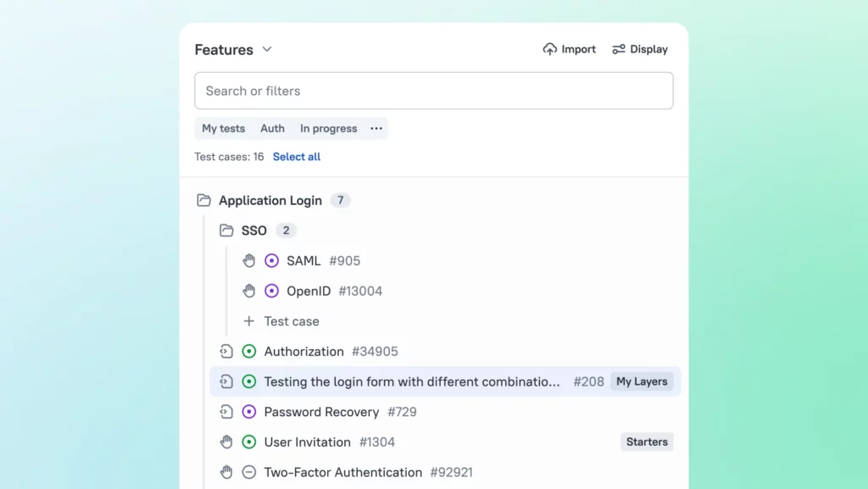
Task: Collapse the Application Login folder icon
Action: [x=203, y=200]
